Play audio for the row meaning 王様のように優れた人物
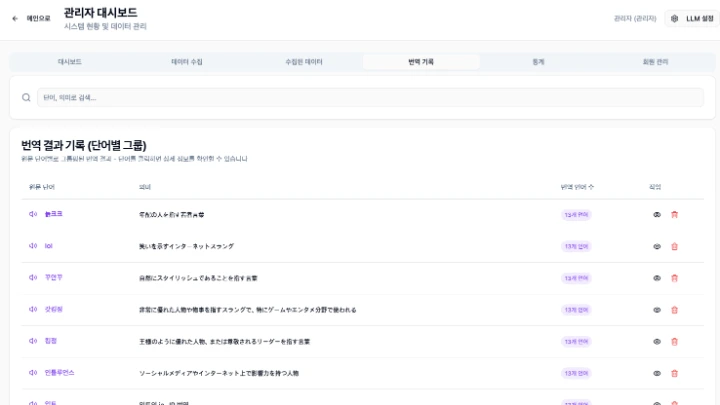Image resolution: width=720 pixels, height=405 pixels. click(33, 341)
